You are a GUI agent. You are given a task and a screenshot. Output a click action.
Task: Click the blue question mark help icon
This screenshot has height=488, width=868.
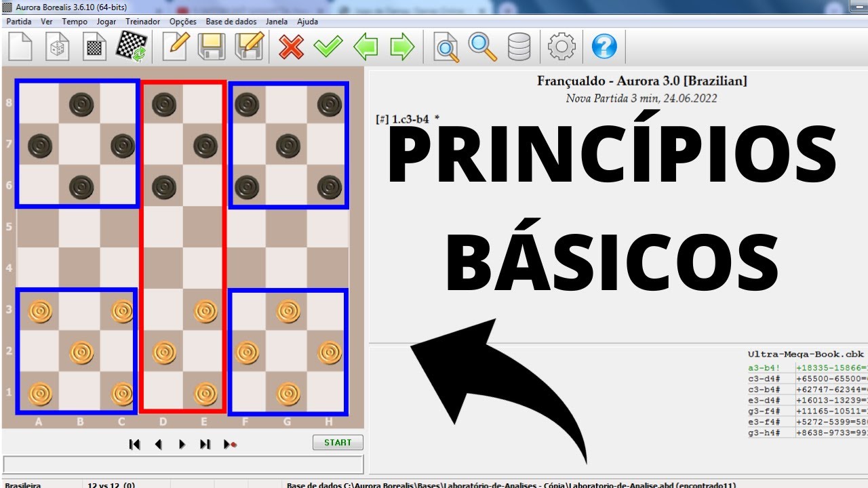[x=604, y=47]
